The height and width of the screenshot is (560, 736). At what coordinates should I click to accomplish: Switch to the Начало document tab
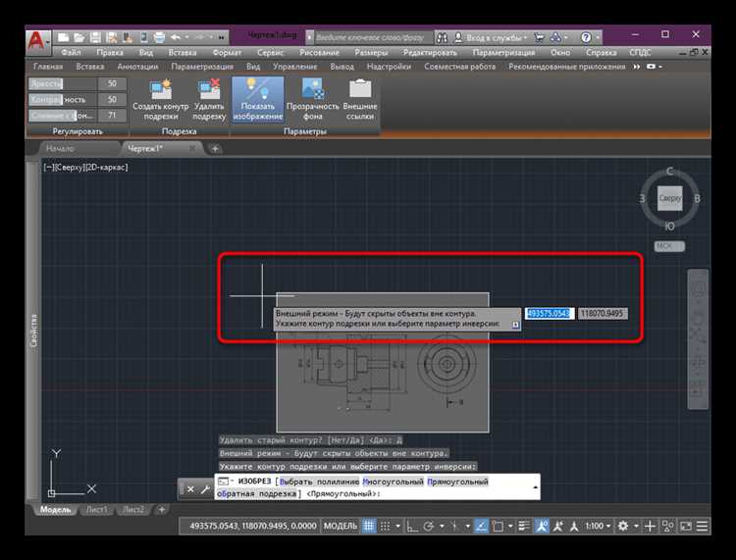(60, 148)
